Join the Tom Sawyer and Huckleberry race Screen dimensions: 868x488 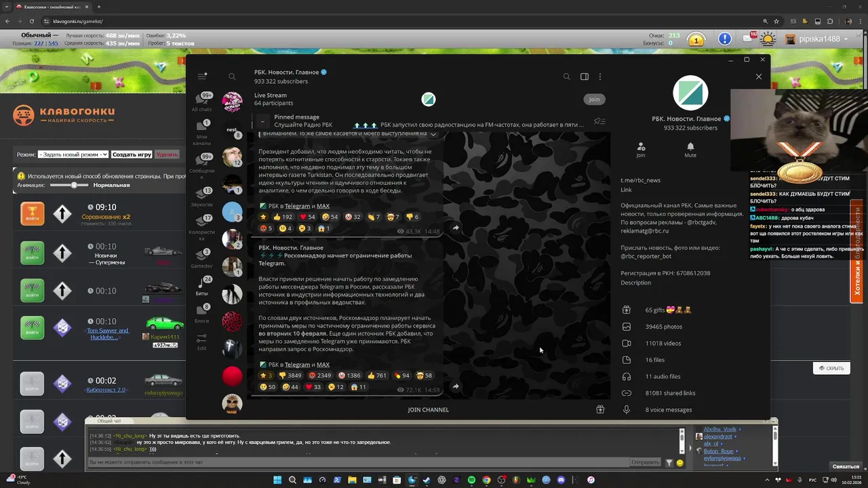click(x=32, y=327)
